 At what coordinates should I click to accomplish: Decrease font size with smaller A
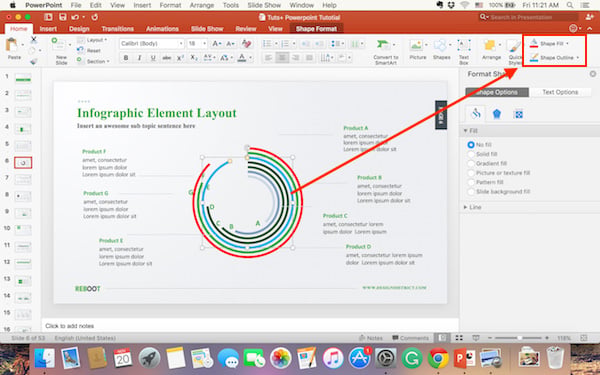230,44
